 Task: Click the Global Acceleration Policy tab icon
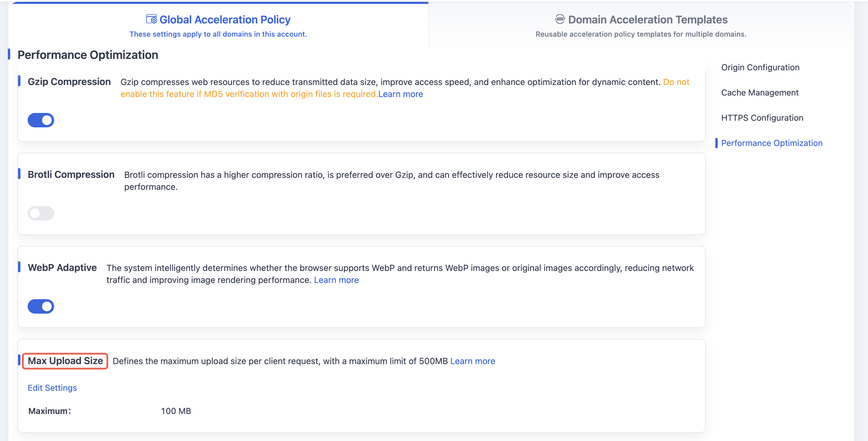(151, 19)
